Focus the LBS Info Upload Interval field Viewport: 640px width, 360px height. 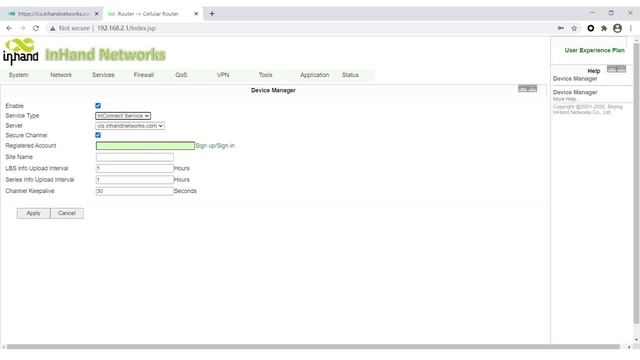click(135, 169)
